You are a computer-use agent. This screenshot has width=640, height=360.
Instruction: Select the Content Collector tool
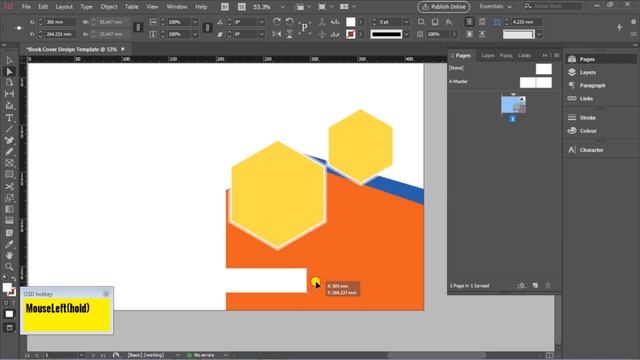coord(9,106)
